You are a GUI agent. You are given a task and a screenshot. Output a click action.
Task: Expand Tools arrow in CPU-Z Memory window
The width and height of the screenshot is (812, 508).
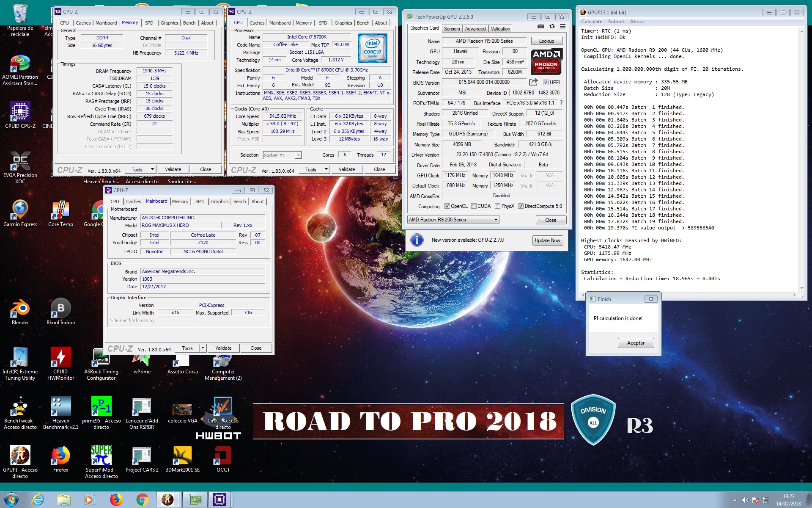[x=152, y=169]
